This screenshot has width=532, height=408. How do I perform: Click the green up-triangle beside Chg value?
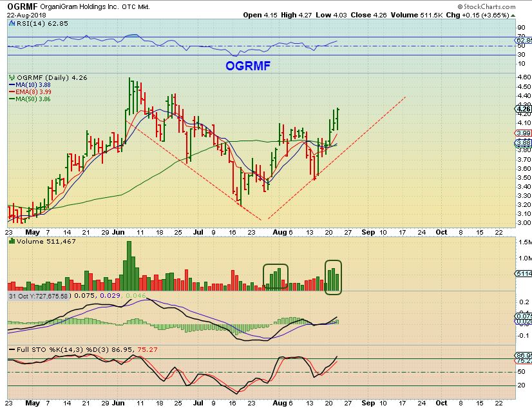513,15
